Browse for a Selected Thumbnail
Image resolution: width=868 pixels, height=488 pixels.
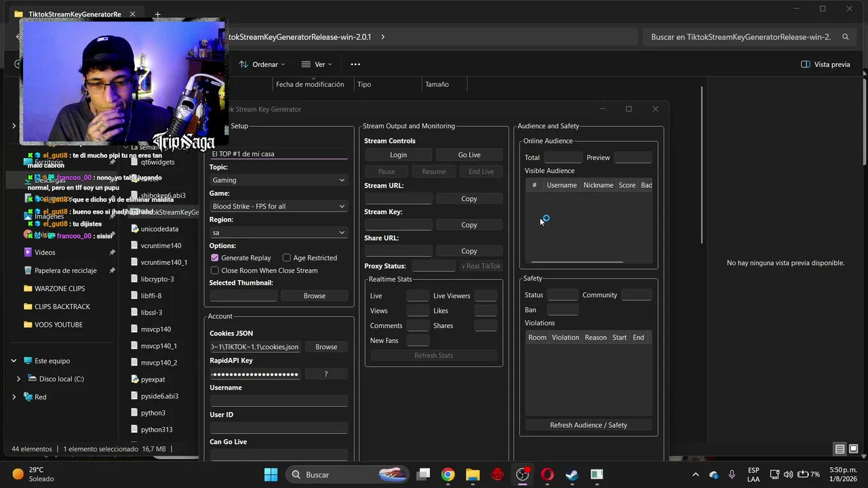click(315, 296)
